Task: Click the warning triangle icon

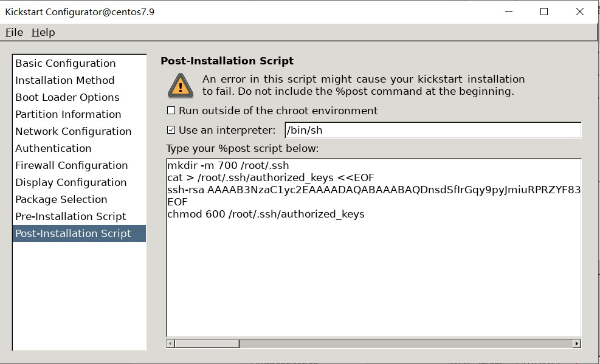Action: [x=180, y=86]
